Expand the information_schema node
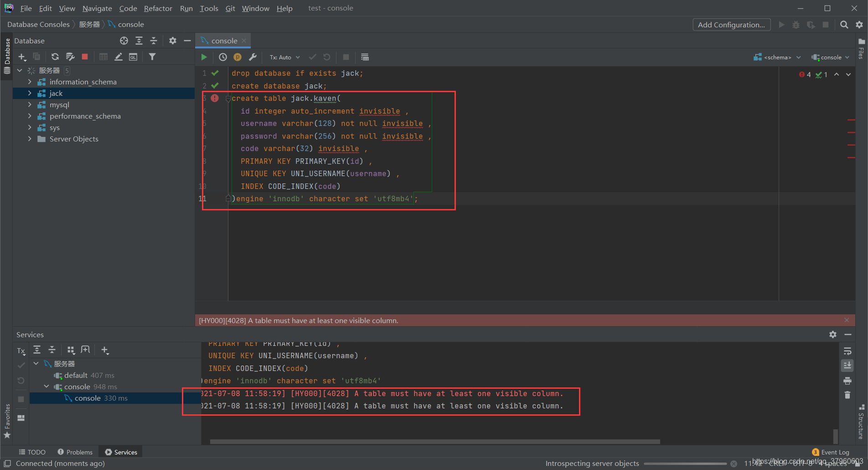Image resolution: width=868 pixels, height=470 pixels. pyautogui.click(x=30, y=82)
